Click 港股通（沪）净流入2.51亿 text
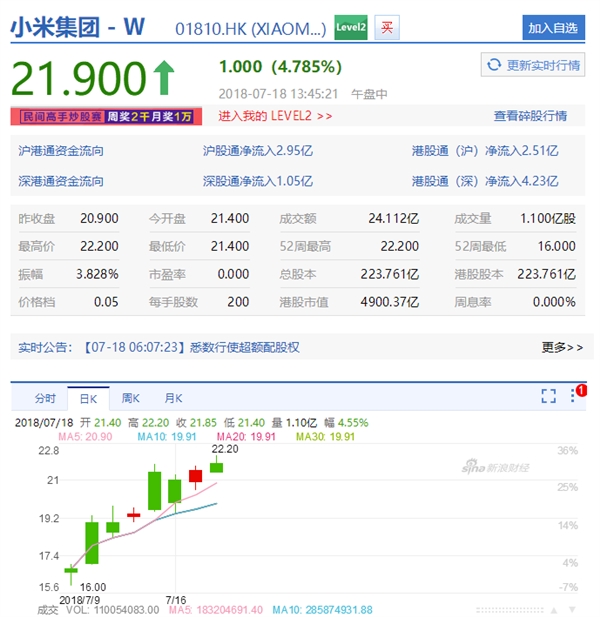This screenshot has width=600, height=617. (x=485, y=151)
